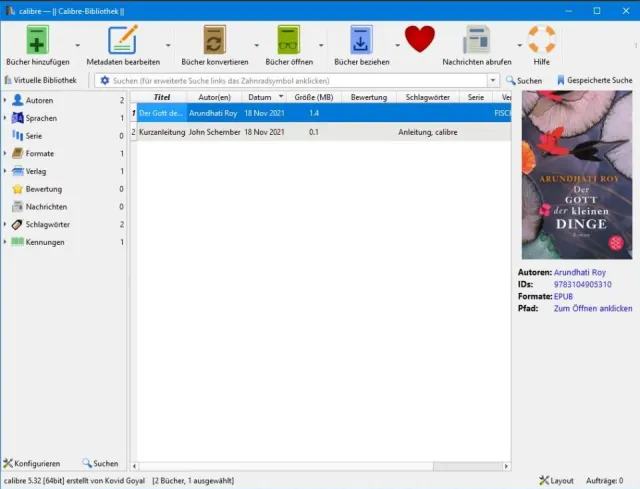640x489 pixels.
Task: Click Virtuelle Bibliothek button
Action: [40, 80]
